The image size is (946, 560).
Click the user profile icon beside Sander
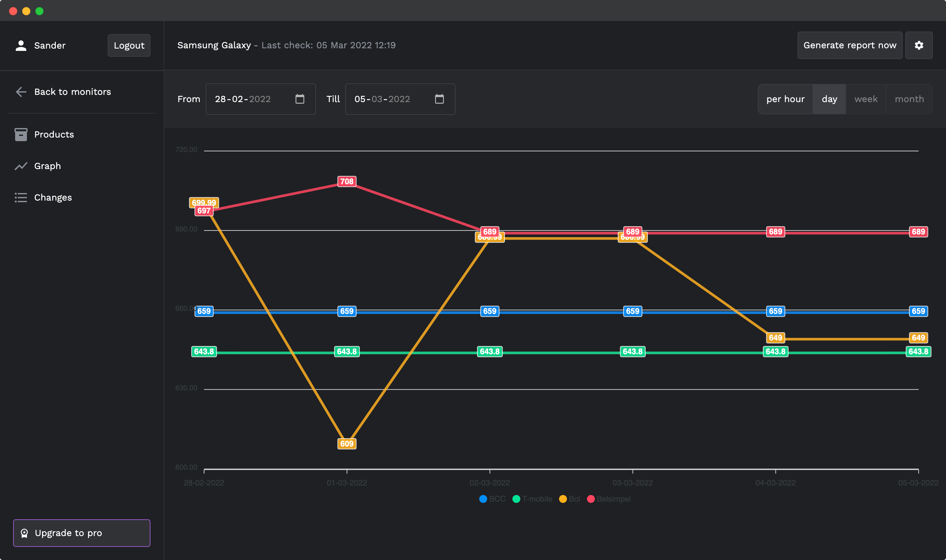21,45
